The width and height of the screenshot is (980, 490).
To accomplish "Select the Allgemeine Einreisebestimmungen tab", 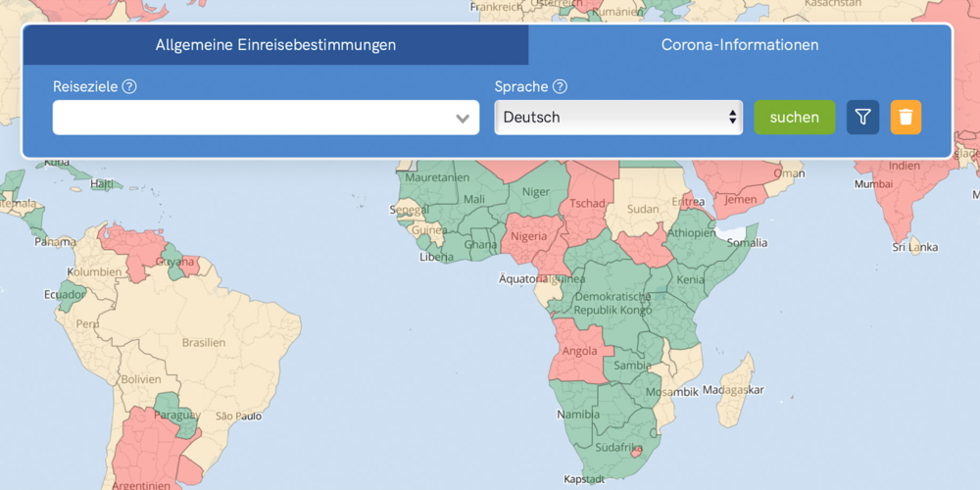I will click(275, 45).
